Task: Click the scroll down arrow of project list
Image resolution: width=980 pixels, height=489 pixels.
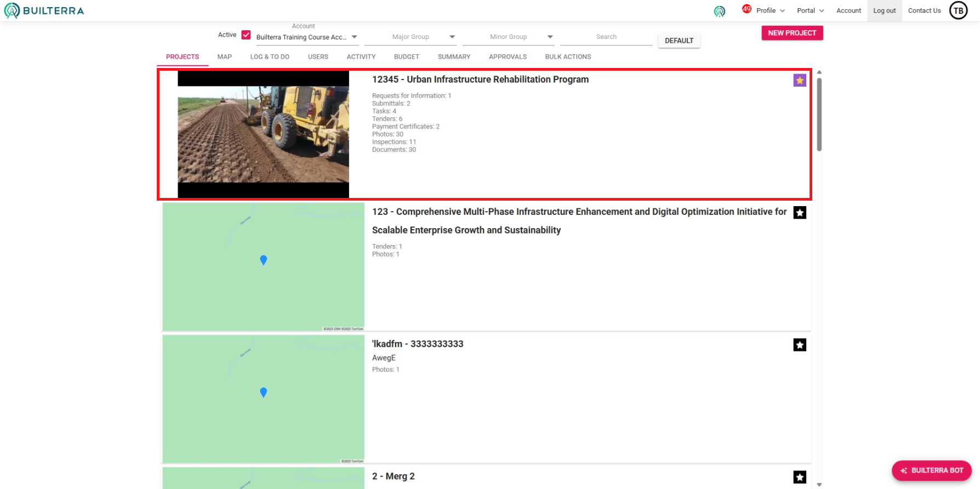Action: pos(819,485)
